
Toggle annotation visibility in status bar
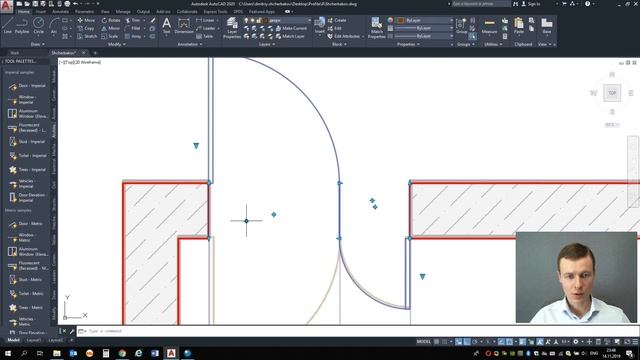coord(540,342)
